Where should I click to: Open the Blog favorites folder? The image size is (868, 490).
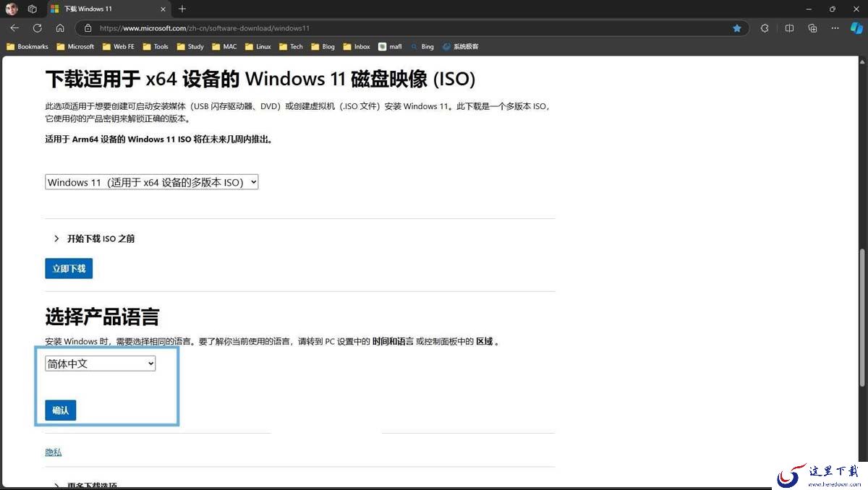[x=323, y=46]
